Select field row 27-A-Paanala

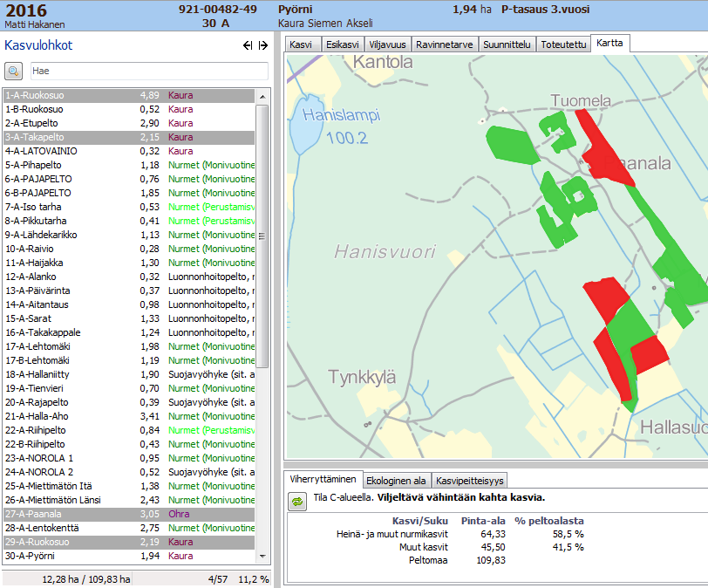[x=129, y=516]
